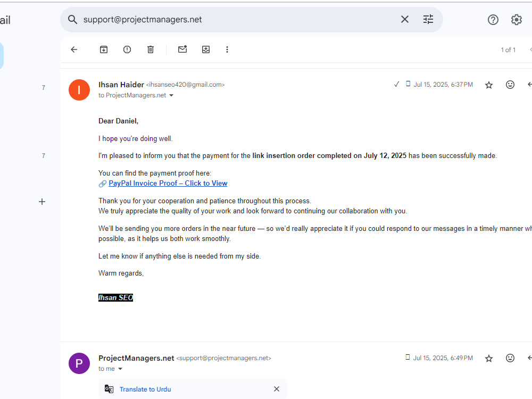Viewport: 532px width, 399px height.
Task: Expand recipient details under Ihsan Haider
Action: 171,95
